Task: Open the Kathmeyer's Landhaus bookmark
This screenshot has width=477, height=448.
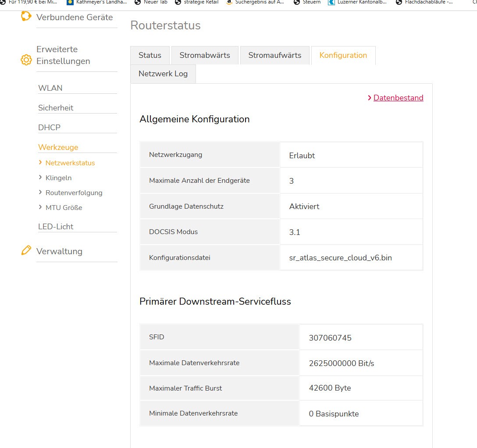Action: tap(97, 2)
